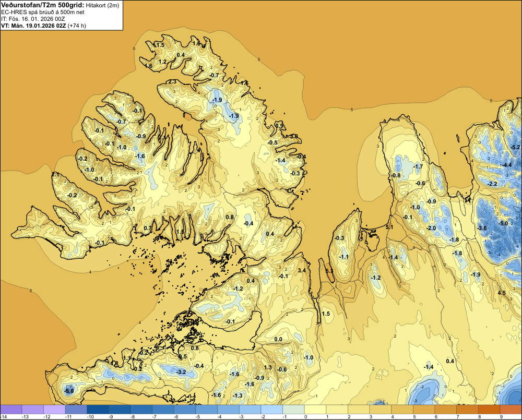Click the '-1.1' temperature value on the map
Screen dimensions: 522x420
pyautogui.click(x=343, y=257)
